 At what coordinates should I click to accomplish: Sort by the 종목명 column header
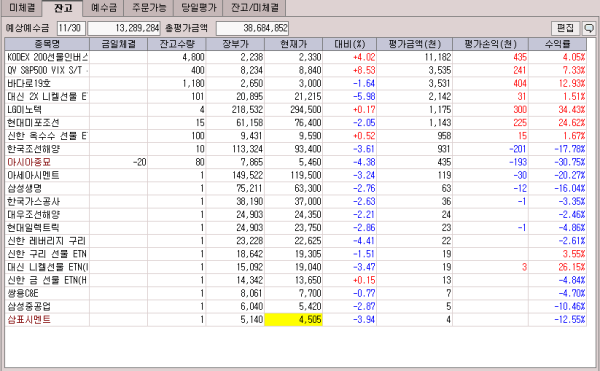point(47,44)
